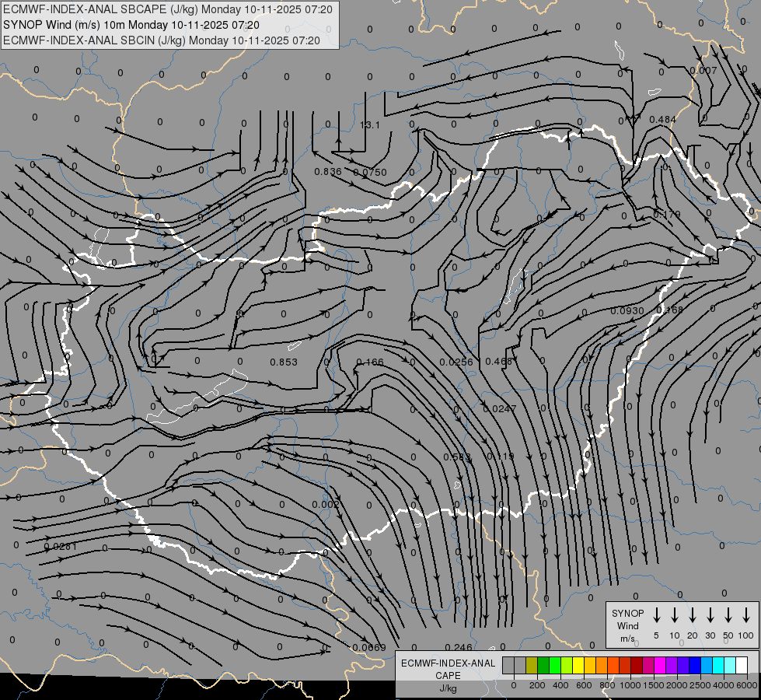Click the '2500' tick label on CAPE scale

(700, 685)
